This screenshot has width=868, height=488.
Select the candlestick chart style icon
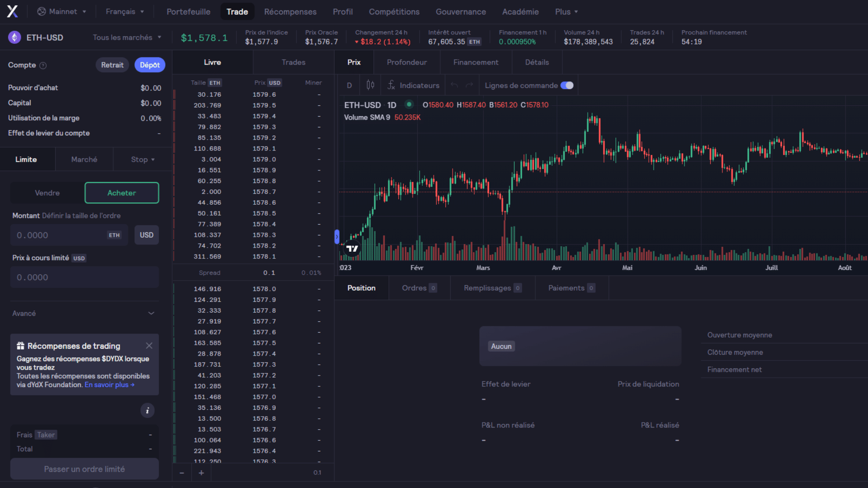[370, 85]
